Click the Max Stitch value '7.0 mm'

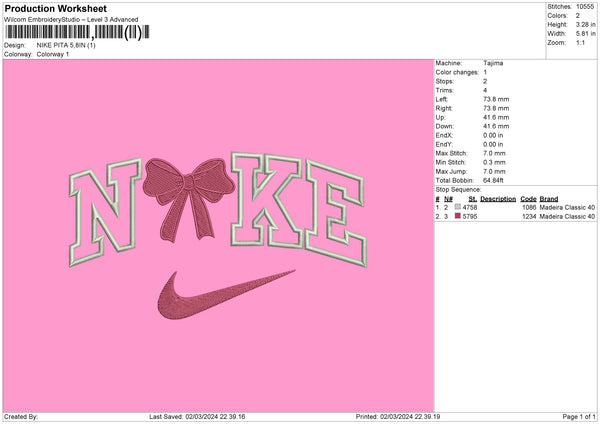click(494, 153)
